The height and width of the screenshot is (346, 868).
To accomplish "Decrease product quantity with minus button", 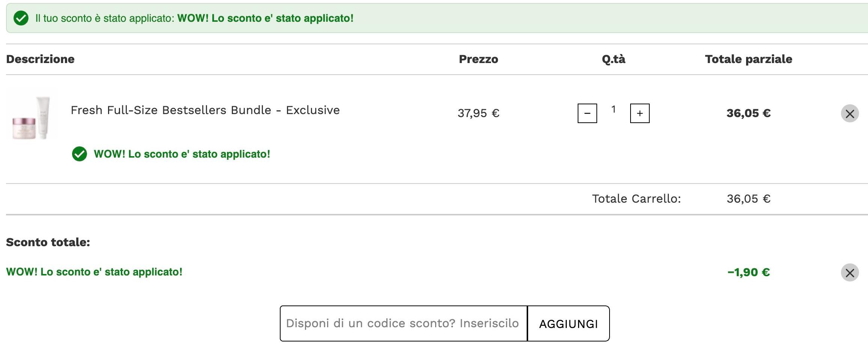I will point(587,113).
